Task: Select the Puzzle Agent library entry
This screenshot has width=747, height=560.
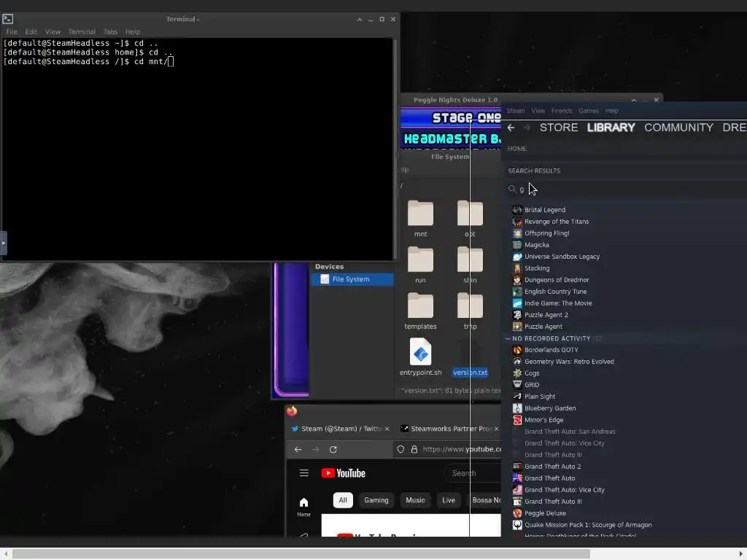Action: coord(543,327)
